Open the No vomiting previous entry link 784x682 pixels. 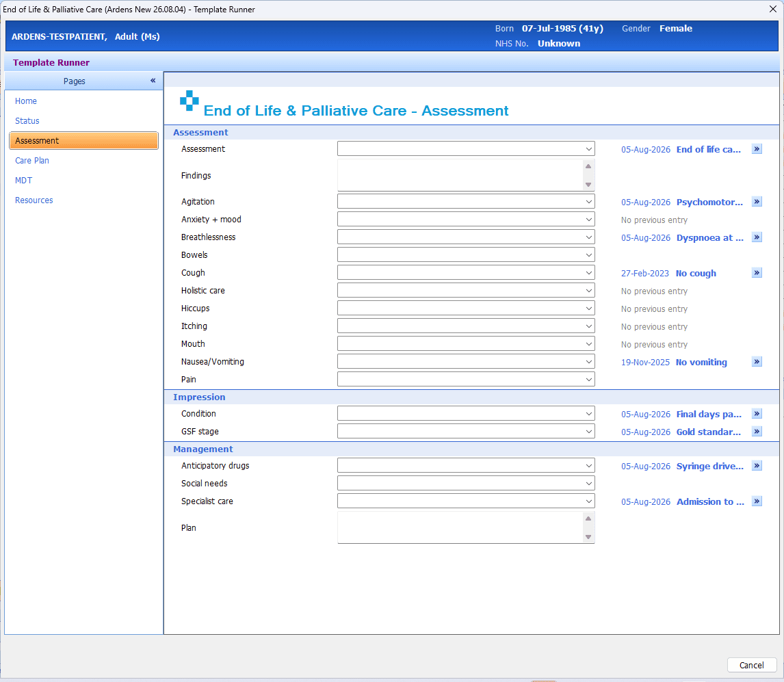701,363
